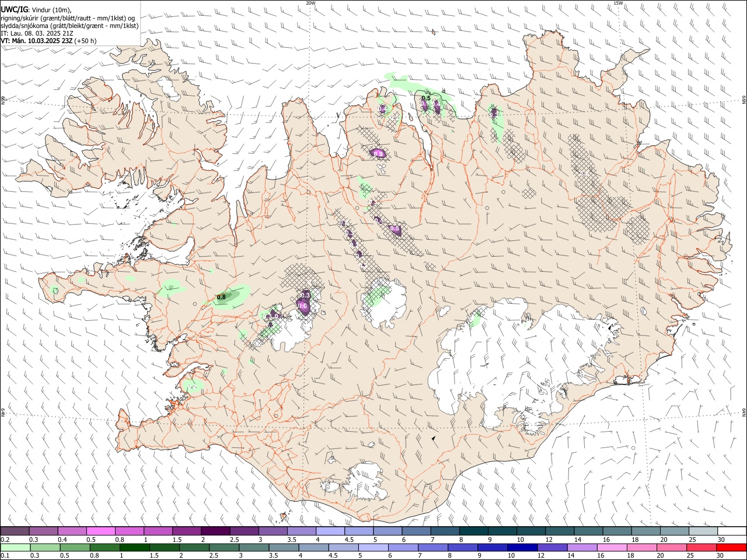
Task: Select the '0.8' value on the western green rain patch
Action: tap(221, 297)
